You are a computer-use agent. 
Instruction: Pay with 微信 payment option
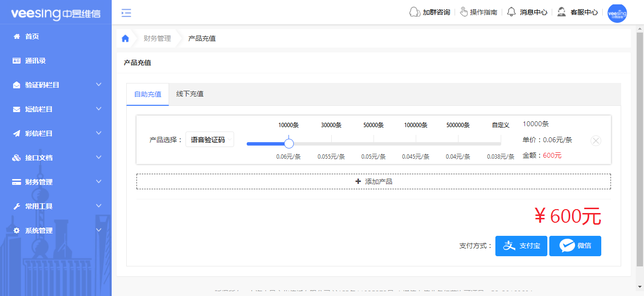pos(575,246)
